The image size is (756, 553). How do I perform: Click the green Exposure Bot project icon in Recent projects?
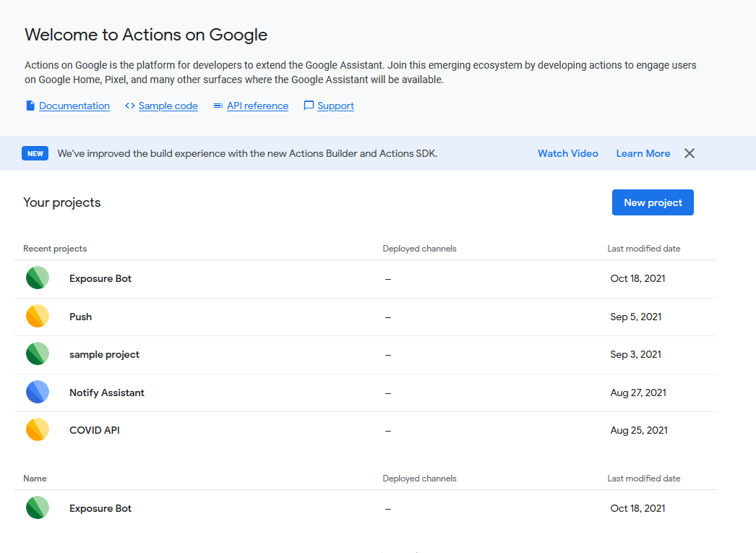click(x=38, y=278)
